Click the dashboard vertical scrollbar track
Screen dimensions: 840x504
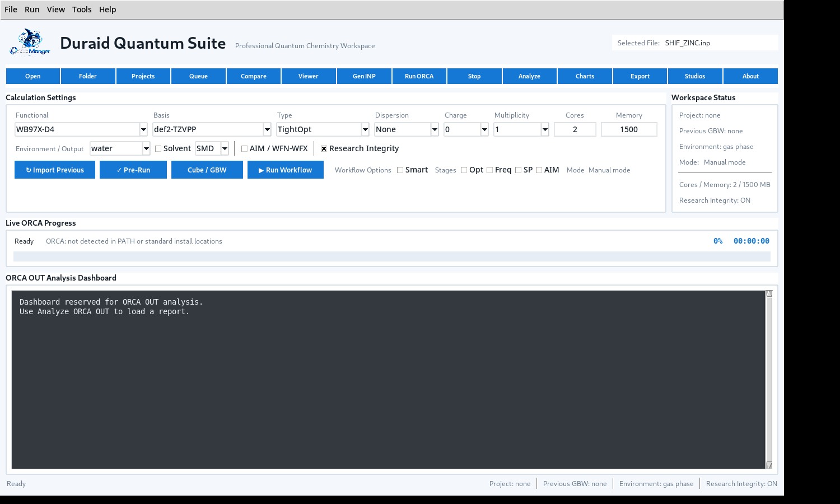[x=769, y=380]
